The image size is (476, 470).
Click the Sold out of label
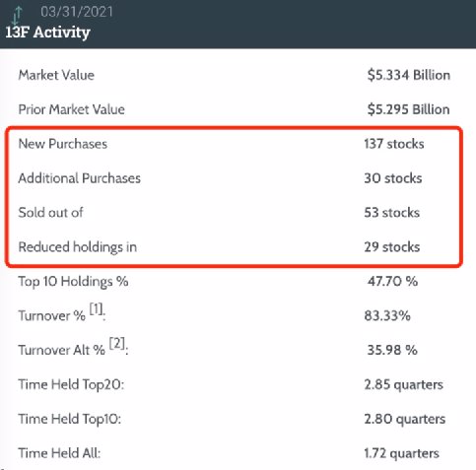[50, 213]
